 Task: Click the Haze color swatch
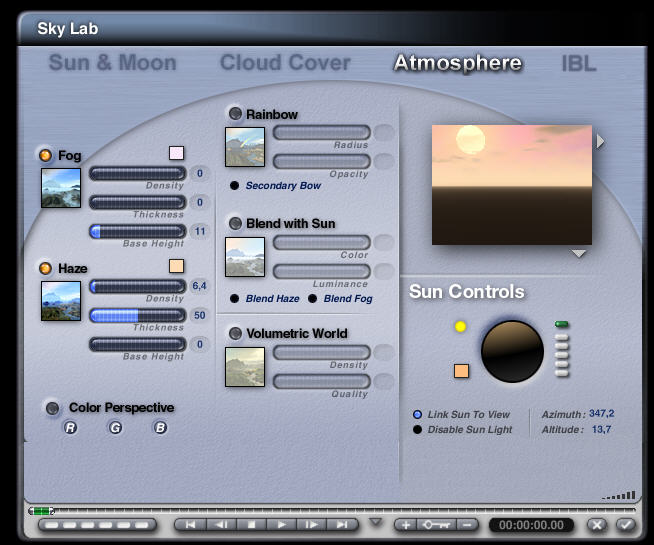tap(176, 266)
